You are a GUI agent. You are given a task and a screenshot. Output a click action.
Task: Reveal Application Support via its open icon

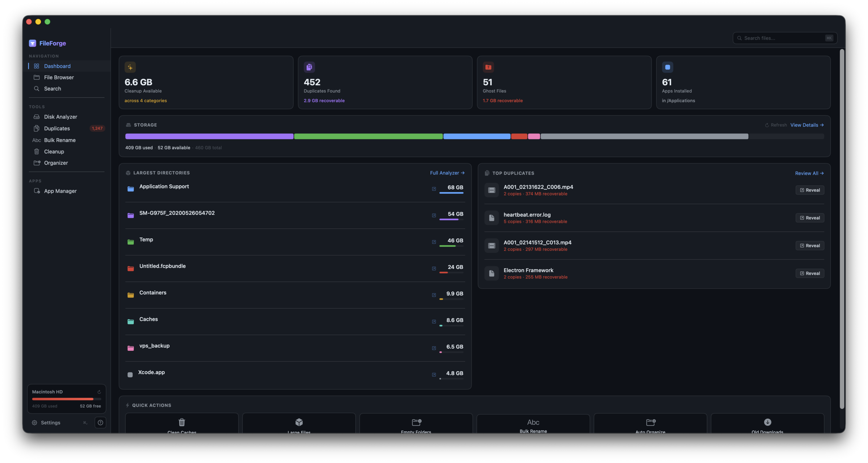coord(434,189)
